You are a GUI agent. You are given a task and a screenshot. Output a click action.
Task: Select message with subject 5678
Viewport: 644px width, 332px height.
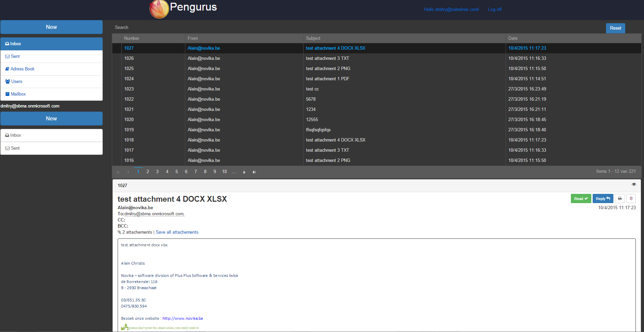(377, 99)
